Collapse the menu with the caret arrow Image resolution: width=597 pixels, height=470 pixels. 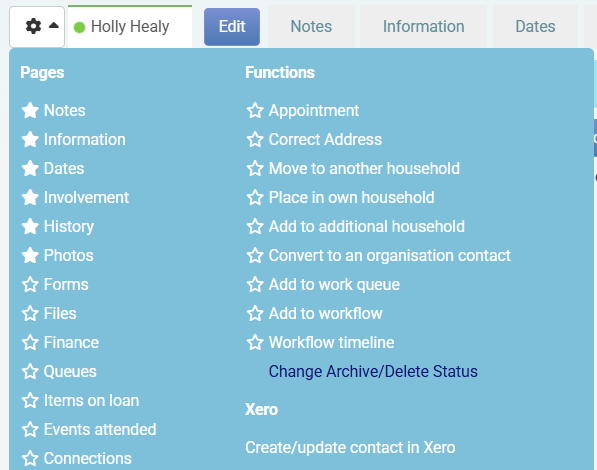(x=54, y=26)
